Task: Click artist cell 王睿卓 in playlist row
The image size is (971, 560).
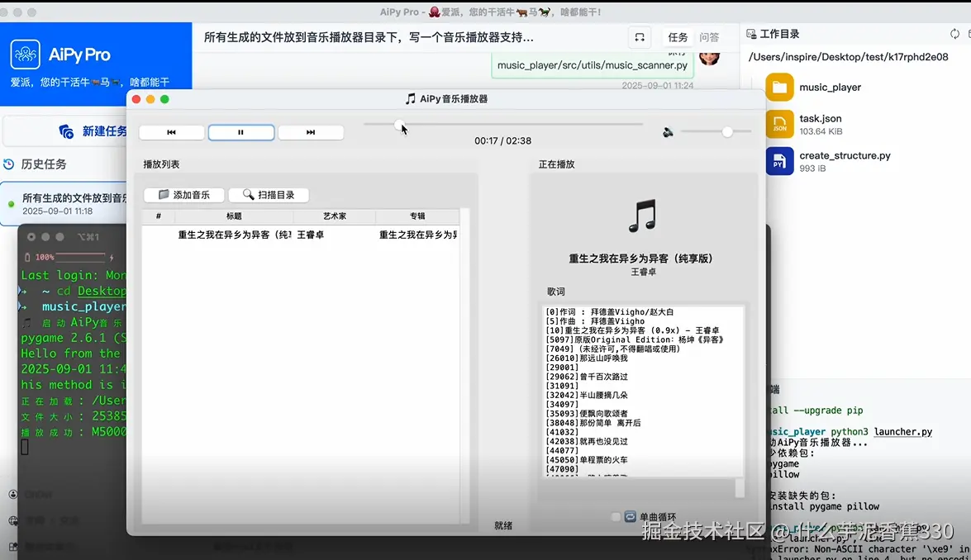Action: tap(310, 235)
